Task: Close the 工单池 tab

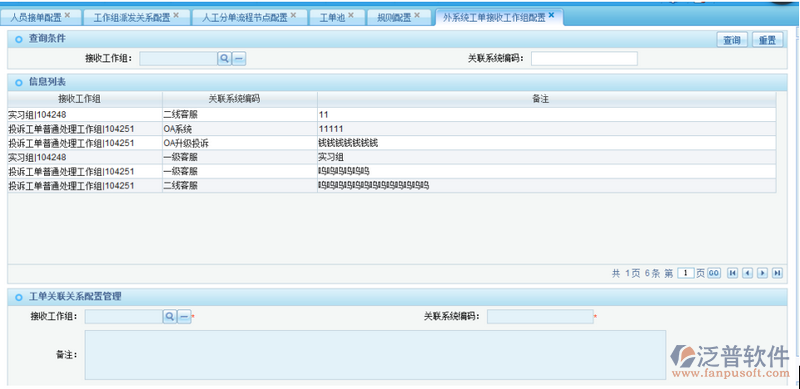Action: point(351,15)
